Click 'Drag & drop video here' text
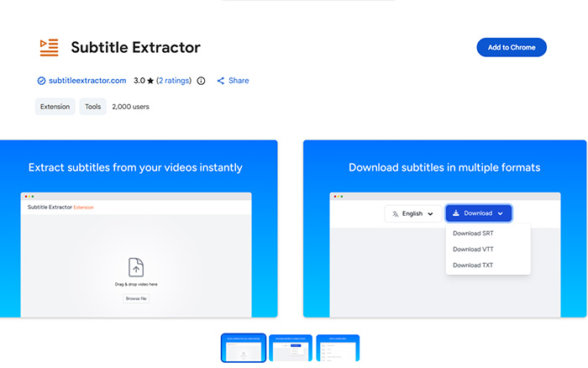Image resolution: width=588 pixels, height=368 pixels. (136, 284)
